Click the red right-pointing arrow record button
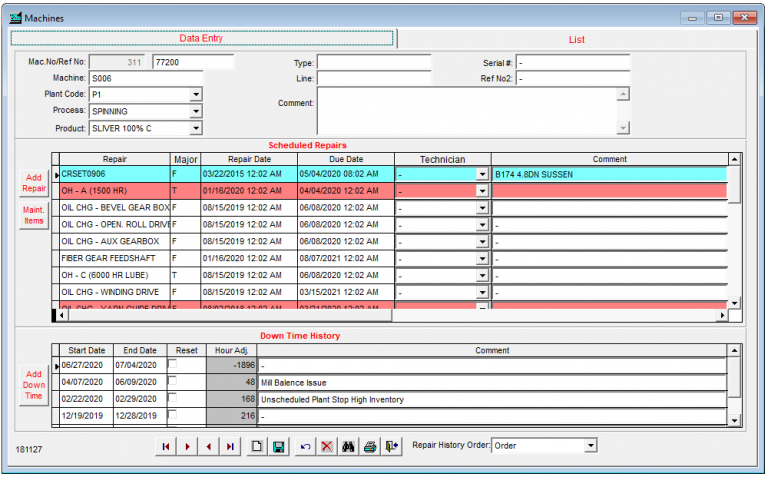The image size is (768, 477). pyautogui.click(x=187, y=446)
